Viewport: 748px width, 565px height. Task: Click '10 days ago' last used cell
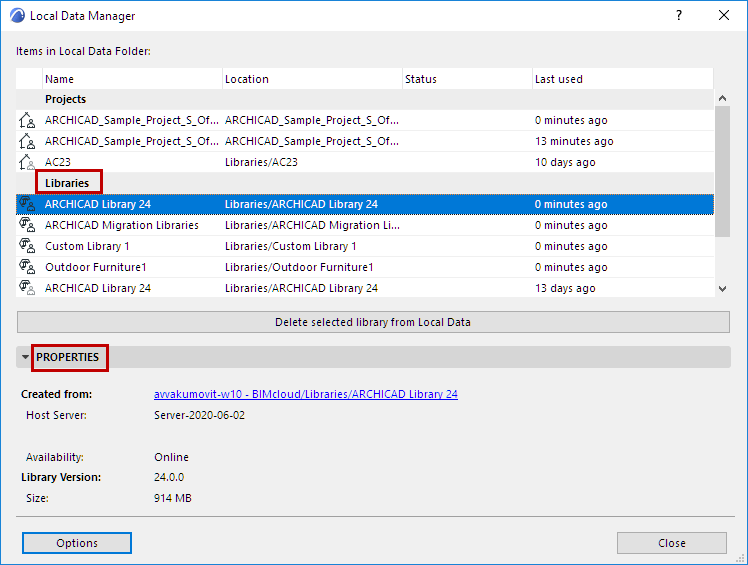click(x=565, y=162)
